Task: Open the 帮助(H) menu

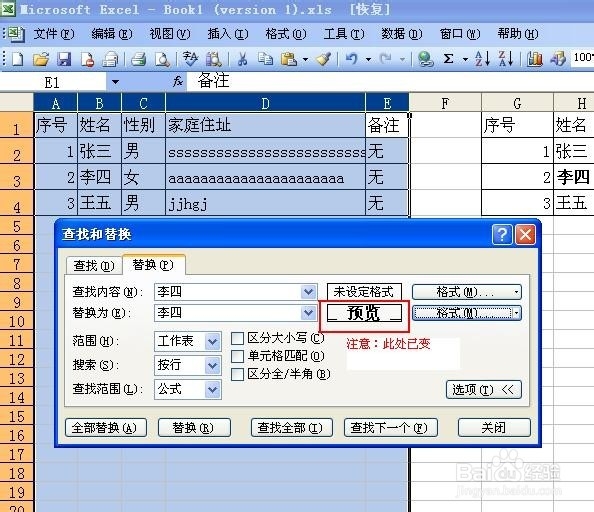Action: [517, 34]
